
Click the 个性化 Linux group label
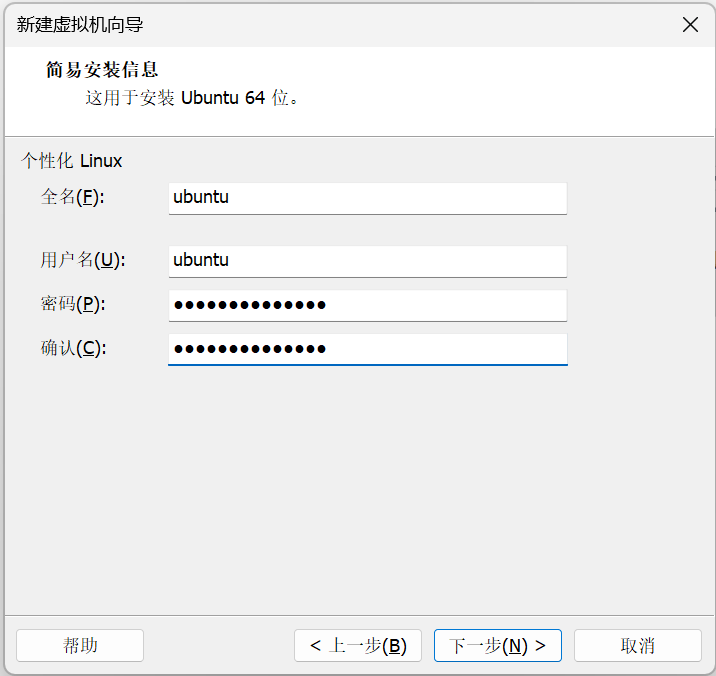pyautogui.click(x=71, y=161)
